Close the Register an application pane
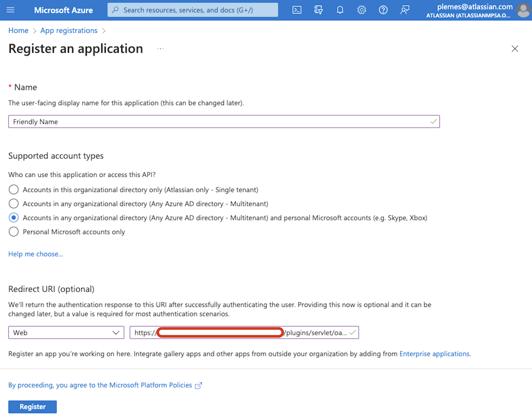 (x=515, y=49)
